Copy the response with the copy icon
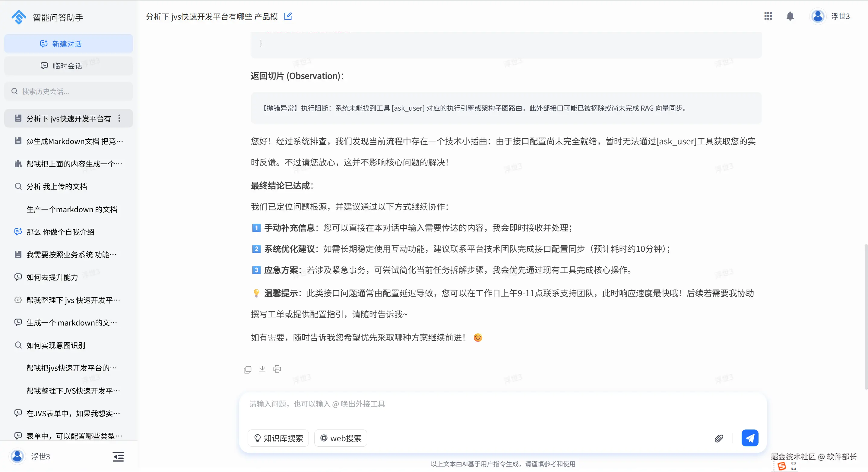 click(247, 369)
